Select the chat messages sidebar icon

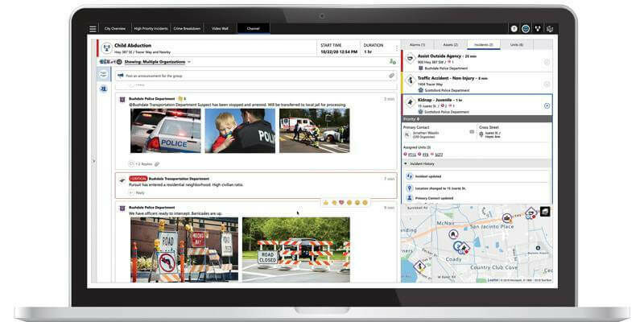pos(104,74)
